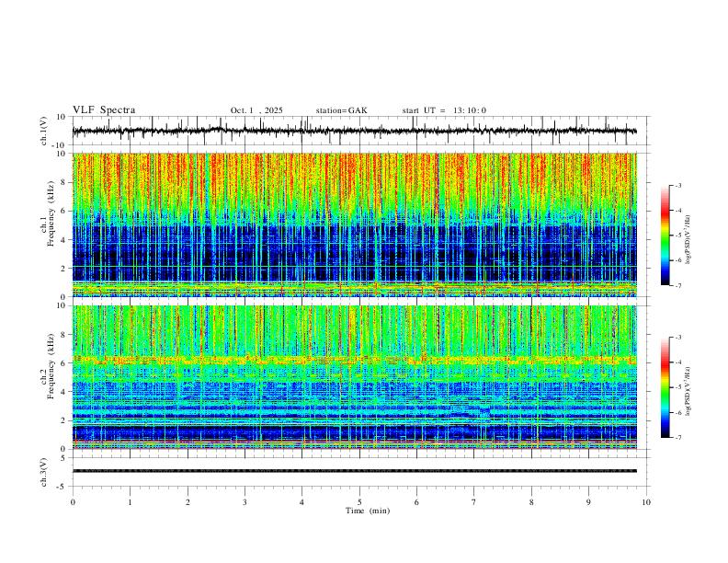The height and width of the screenshot is (563, 728).
Task: Click the ch.2 spectrogram color scale bar
Action: [665, 387]
